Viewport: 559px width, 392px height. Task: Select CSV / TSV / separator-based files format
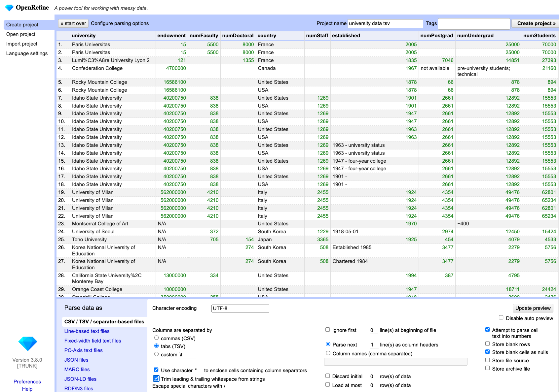[x=104, y=322]
